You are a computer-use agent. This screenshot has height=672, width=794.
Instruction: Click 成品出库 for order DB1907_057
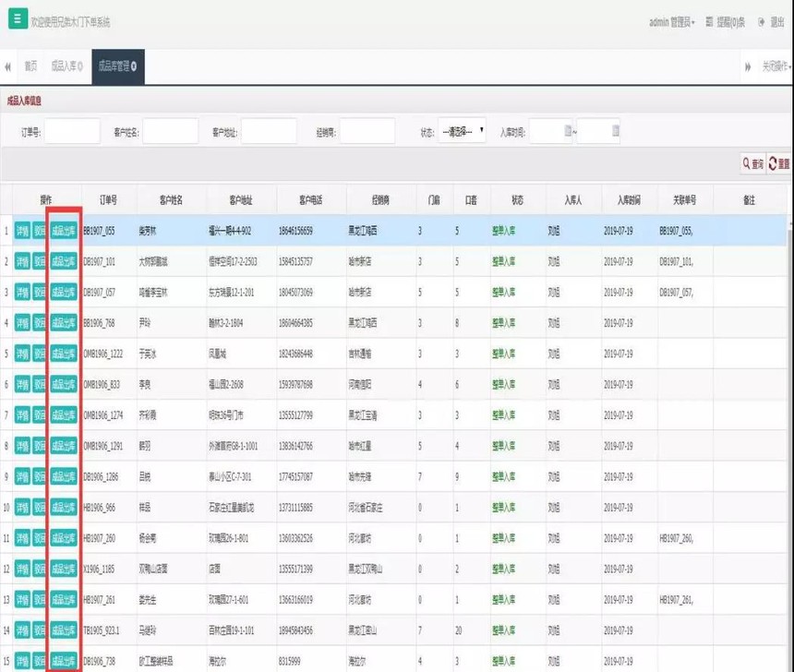click(x=64, y=293)
